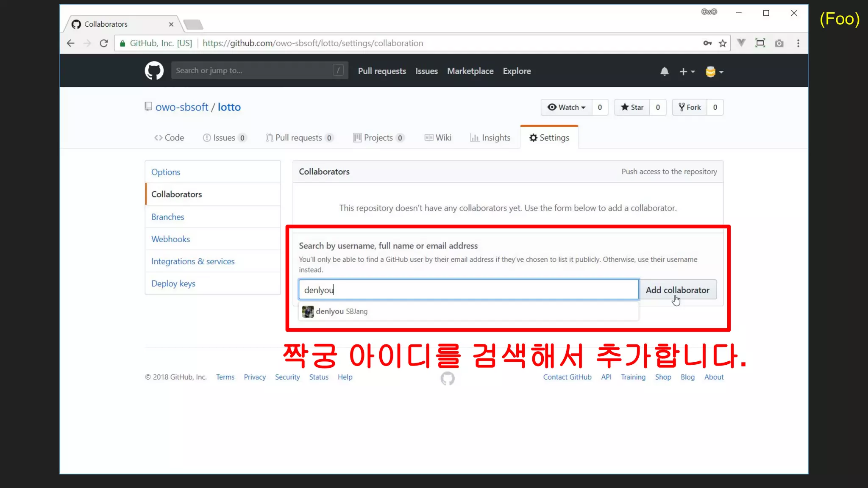Click the Add collaborator button
Screen dimensions: 868x488
[677, 290]
